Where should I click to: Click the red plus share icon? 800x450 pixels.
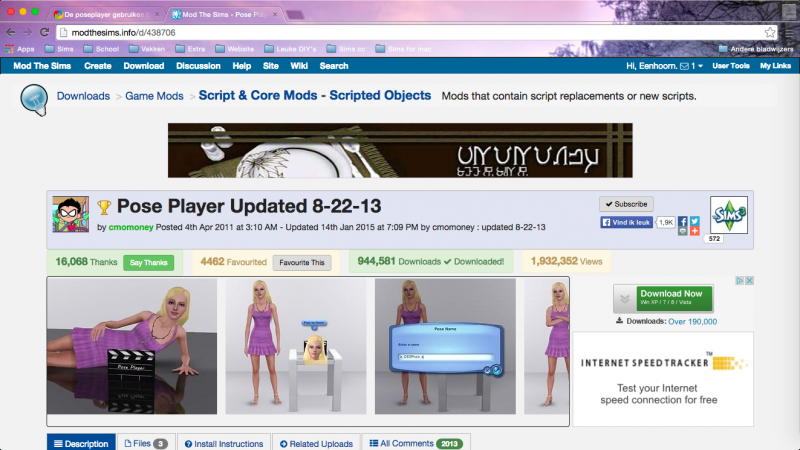(695, 231)
